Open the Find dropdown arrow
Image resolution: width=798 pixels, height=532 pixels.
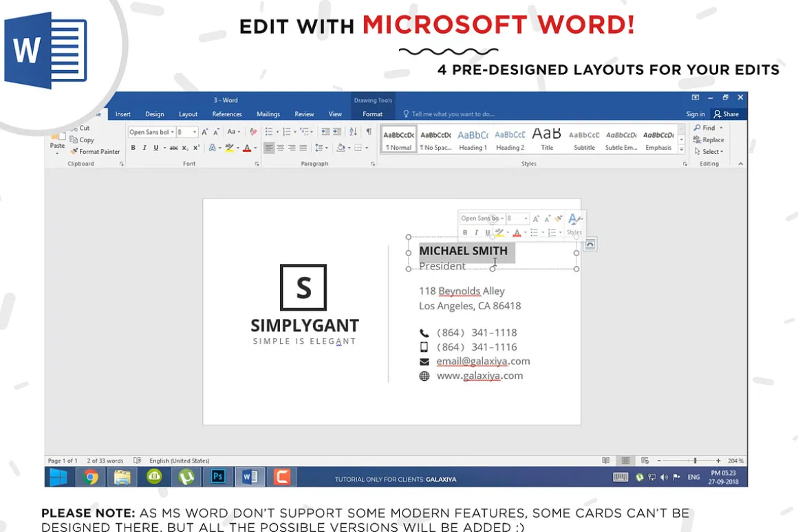click(x=721, y=128)
